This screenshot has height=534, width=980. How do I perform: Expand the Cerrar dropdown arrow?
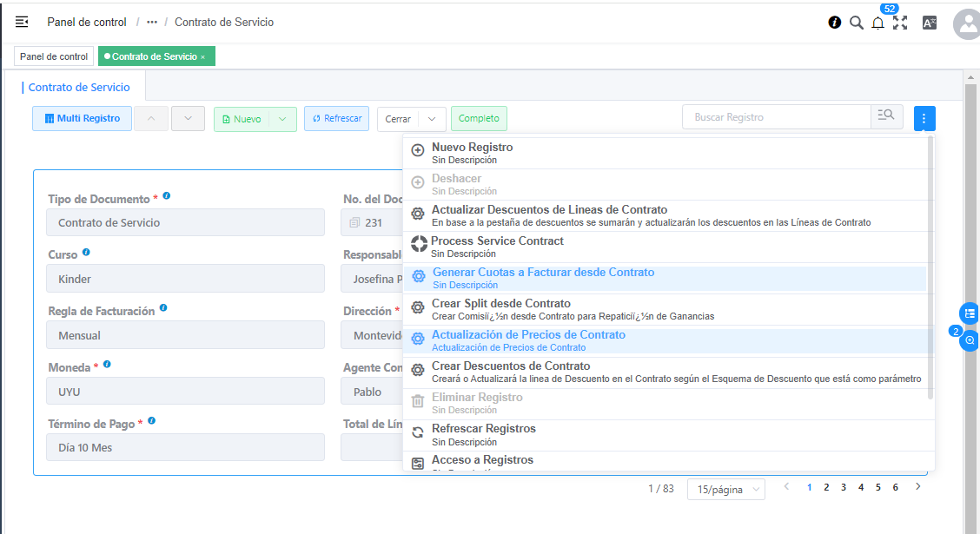pos(432,119)
